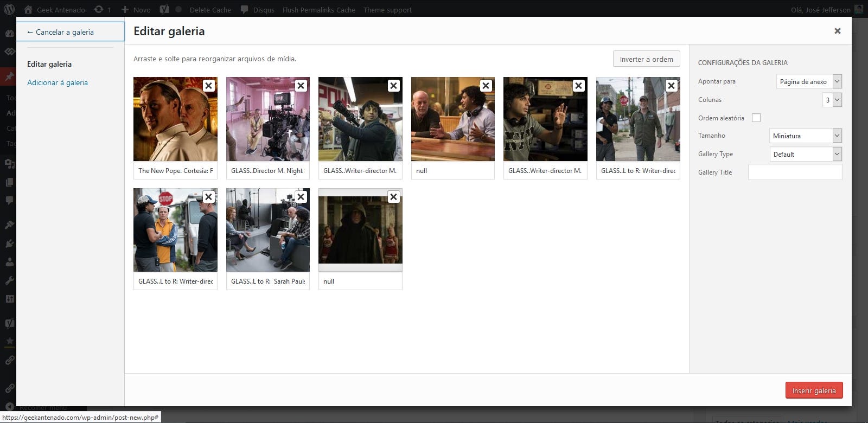This screenshot has width=868, height=423.
Task: Edit null caption under hooded figure image
Action: tap(360, 281)
